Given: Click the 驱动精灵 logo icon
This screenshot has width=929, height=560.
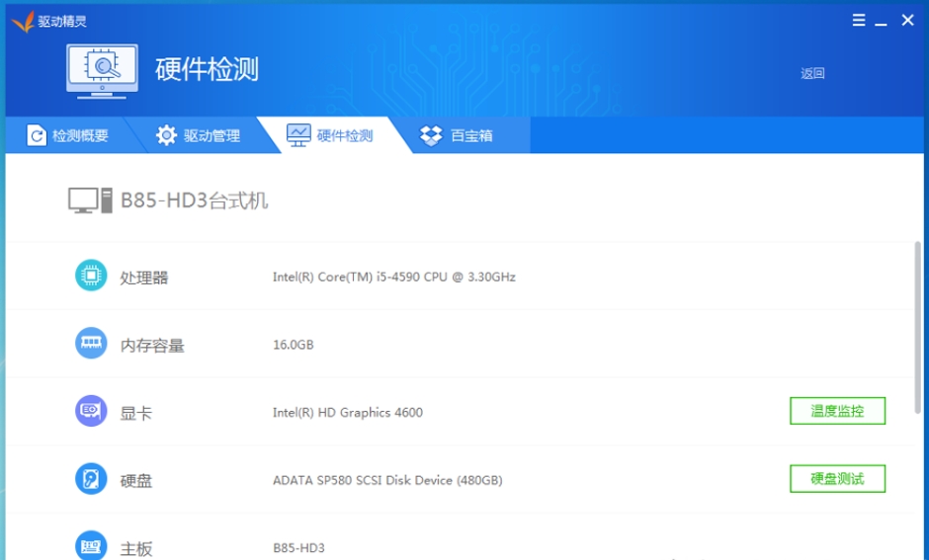Looking at the screenshot, I should coord(23,22).
